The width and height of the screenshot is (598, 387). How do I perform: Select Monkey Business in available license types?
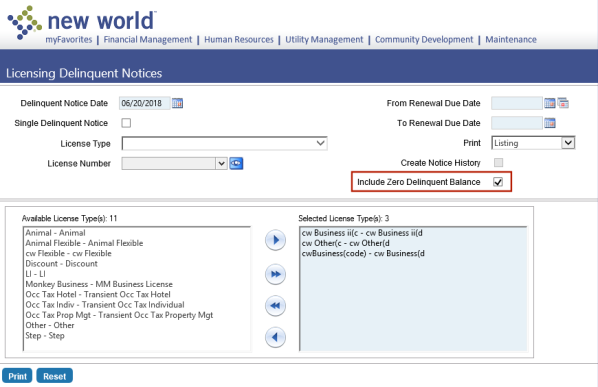(x=99, y=284)
